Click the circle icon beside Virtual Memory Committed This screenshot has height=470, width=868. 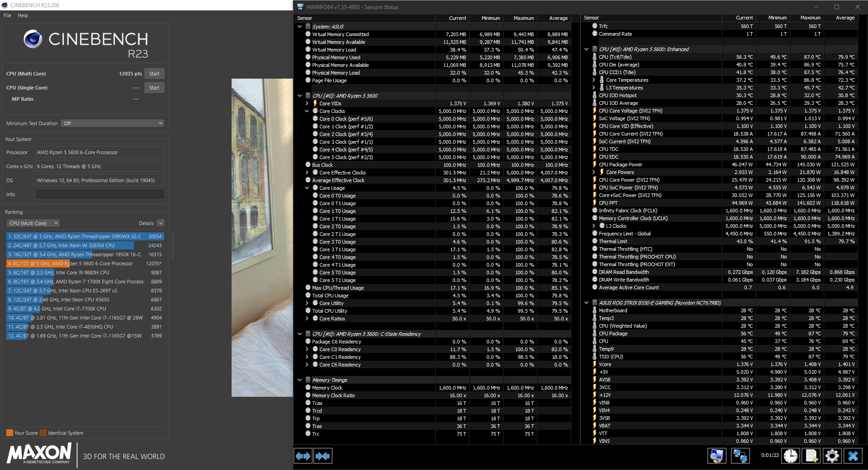pos(308,34)
